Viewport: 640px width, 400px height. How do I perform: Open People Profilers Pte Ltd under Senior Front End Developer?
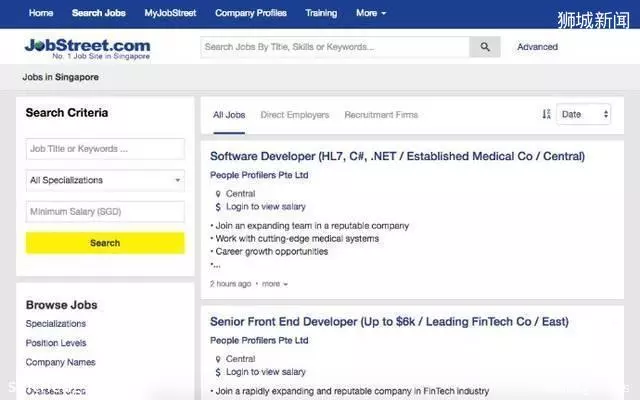coord(259,340)
